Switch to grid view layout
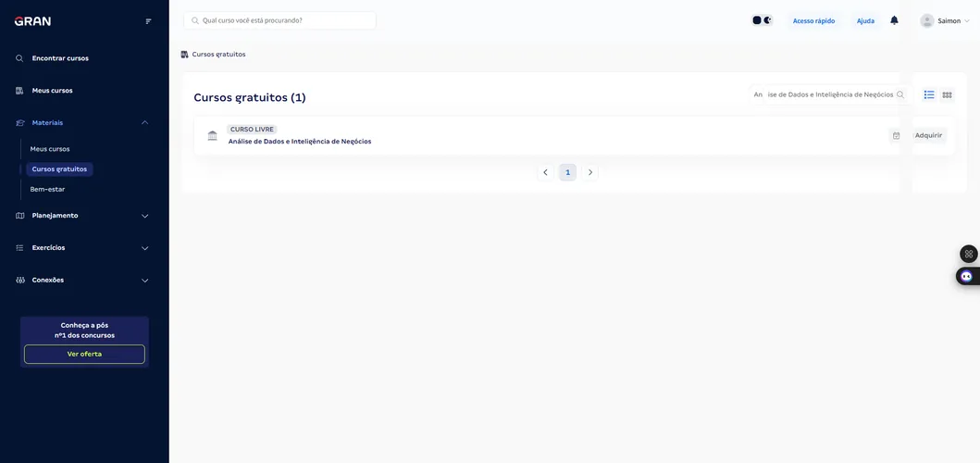Image resolution: width=980 pixels, height=463 pixels. (947, 95)
